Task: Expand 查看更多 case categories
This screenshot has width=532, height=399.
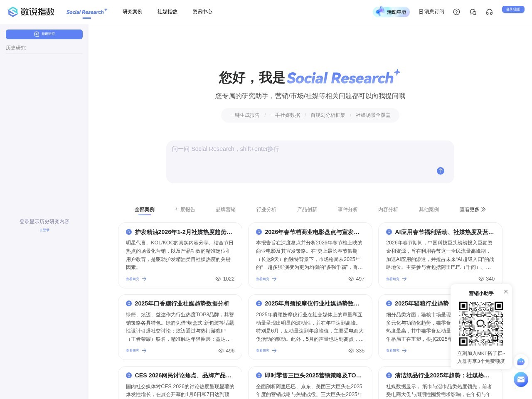Action: pyautogui.click(x=473, y=209)
